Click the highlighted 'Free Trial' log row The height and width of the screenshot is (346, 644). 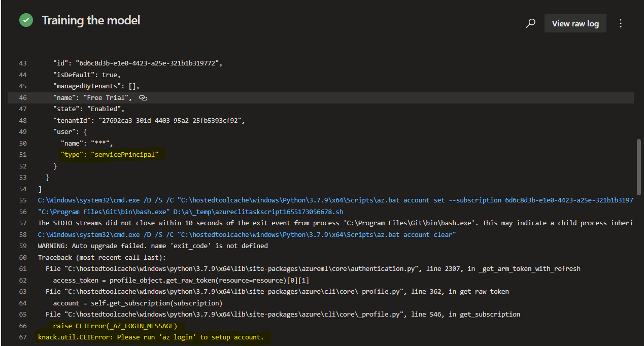pyautogui.click(x=94, y=97)
